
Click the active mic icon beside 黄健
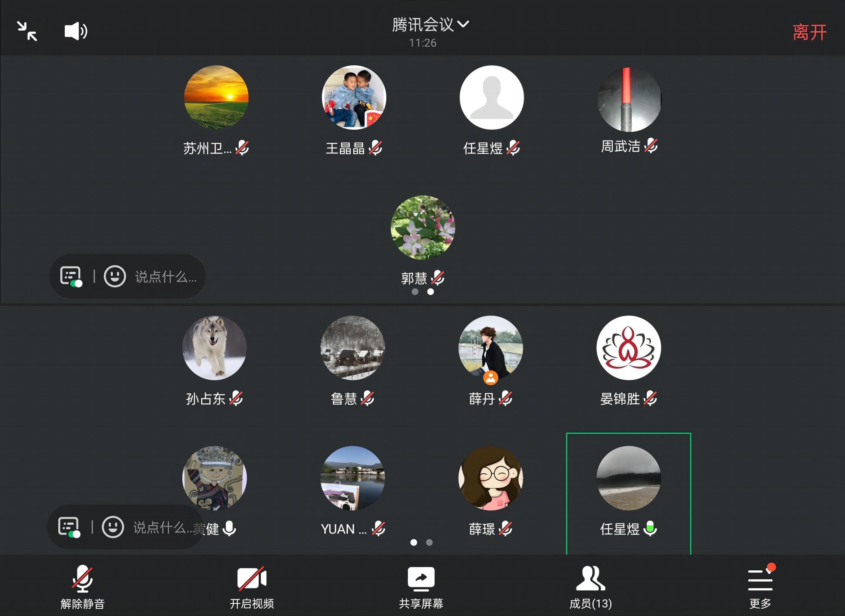229,528
